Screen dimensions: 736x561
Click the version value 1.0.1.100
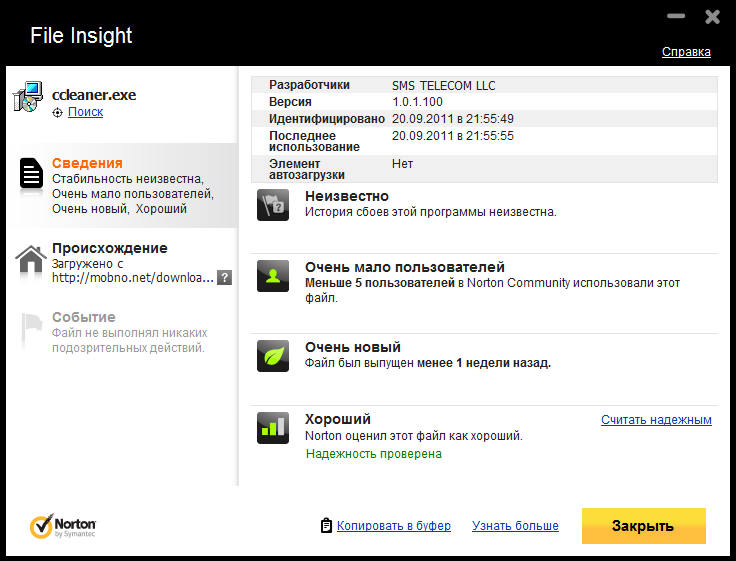417,102
